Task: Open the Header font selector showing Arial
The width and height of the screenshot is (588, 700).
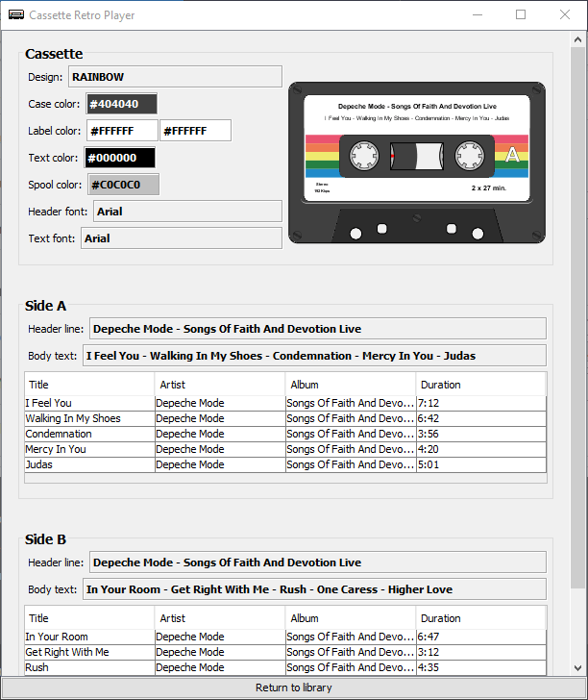Action: [186, 212]
